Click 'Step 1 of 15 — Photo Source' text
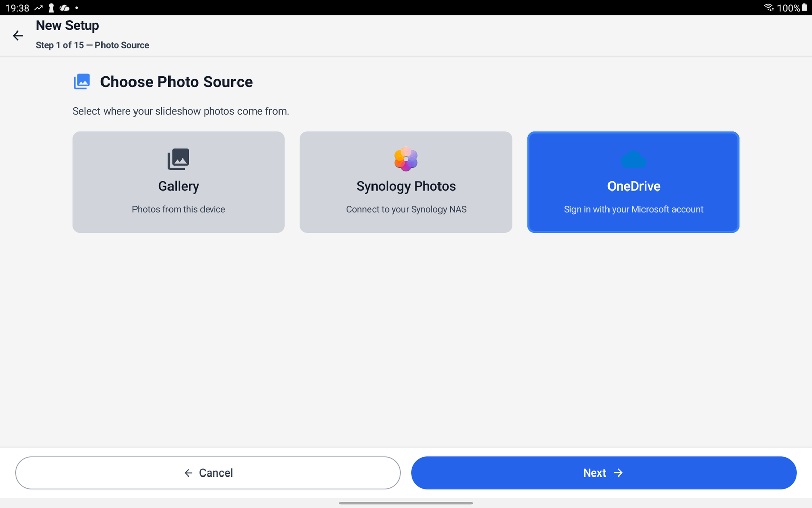 coord(92,45)
